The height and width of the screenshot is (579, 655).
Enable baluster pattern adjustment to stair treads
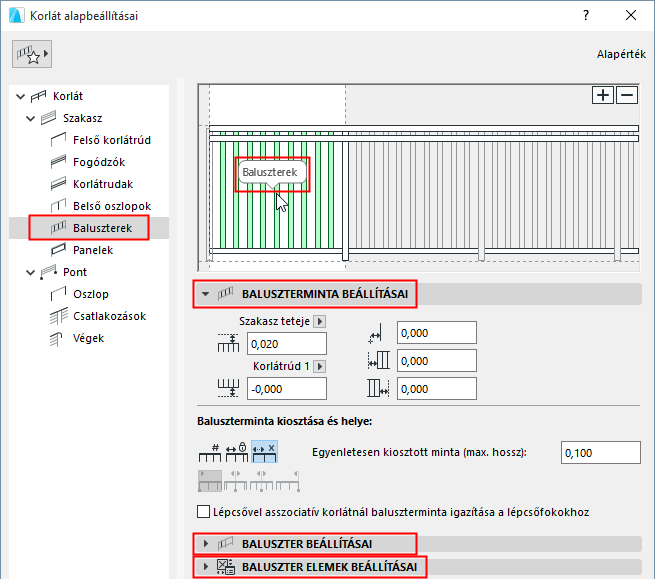tap(203, 512)
